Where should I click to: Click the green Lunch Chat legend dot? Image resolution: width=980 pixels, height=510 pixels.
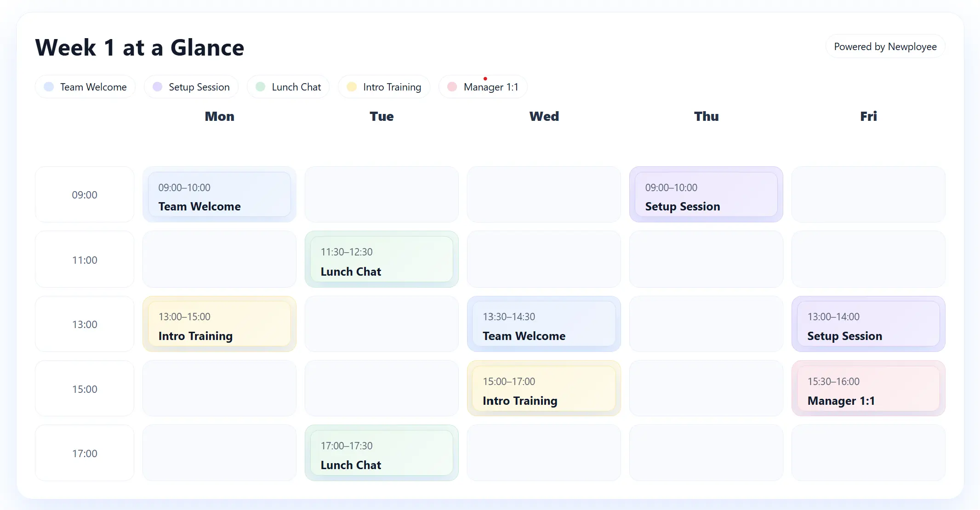coord(260,87)
